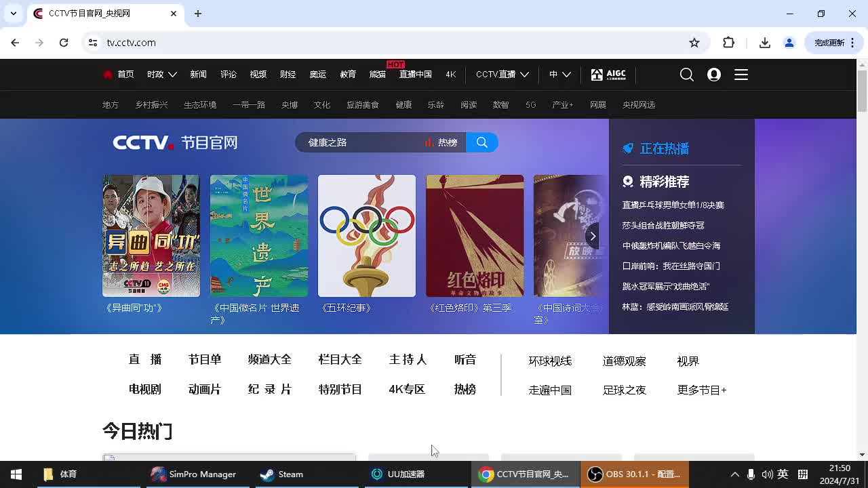Open SimPro Manager from the taskbar
This screenshot has width=868, height=488.
tap(194, 474)
